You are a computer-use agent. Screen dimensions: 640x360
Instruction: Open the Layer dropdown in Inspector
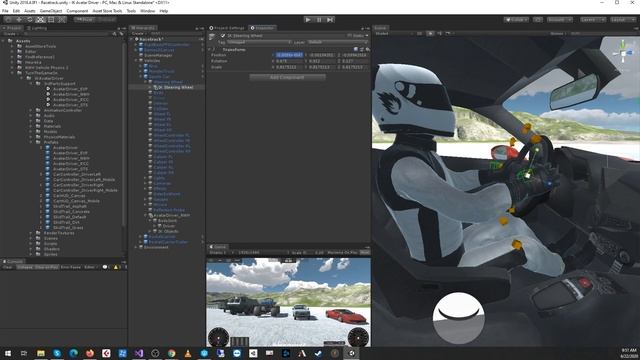pos(338,42)
